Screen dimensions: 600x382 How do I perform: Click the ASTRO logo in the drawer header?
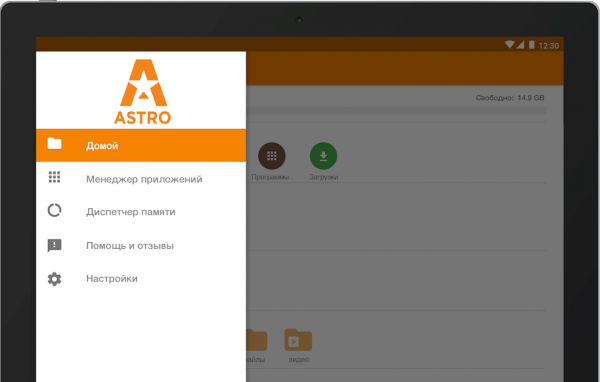click(x=143, y=92)
